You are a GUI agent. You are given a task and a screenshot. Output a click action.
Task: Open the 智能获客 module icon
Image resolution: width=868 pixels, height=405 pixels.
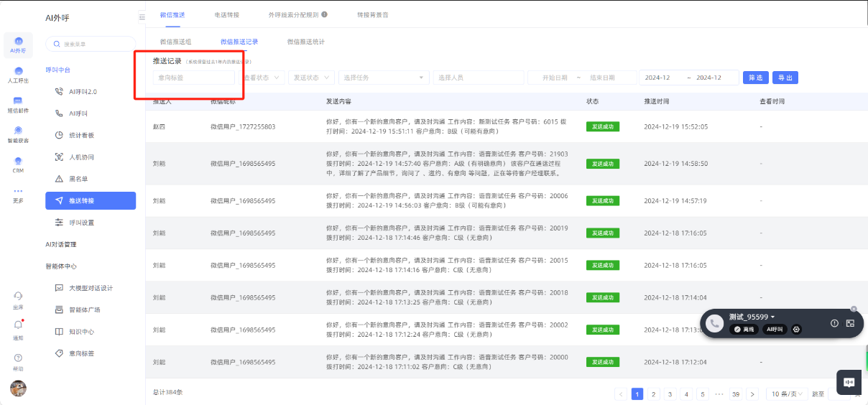tap(18, 134)
